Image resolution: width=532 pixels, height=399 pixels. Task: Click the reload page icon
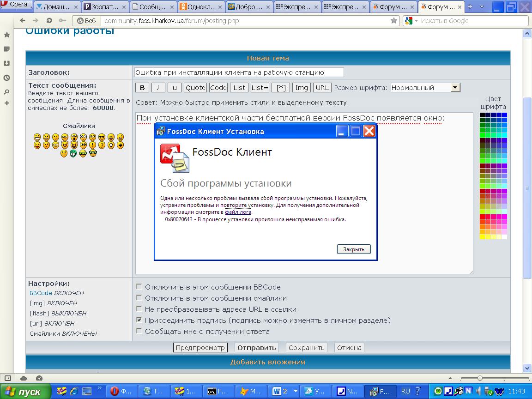49,21
